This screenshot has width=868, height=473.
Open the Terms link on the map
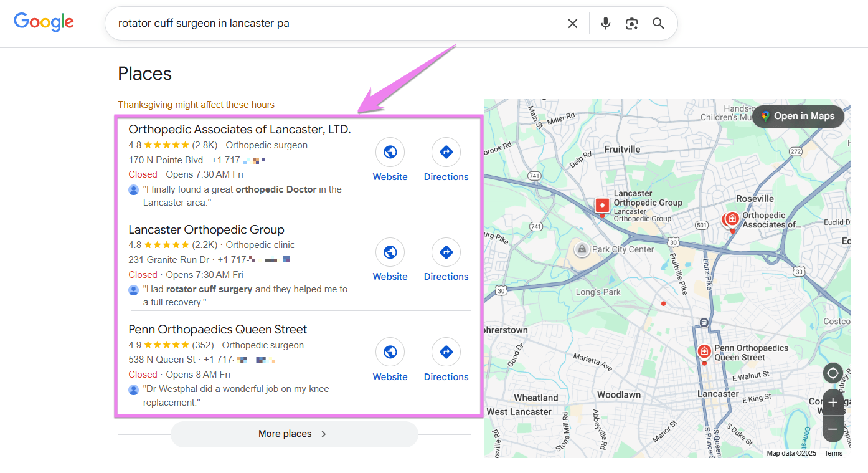[x=833, y=453]
